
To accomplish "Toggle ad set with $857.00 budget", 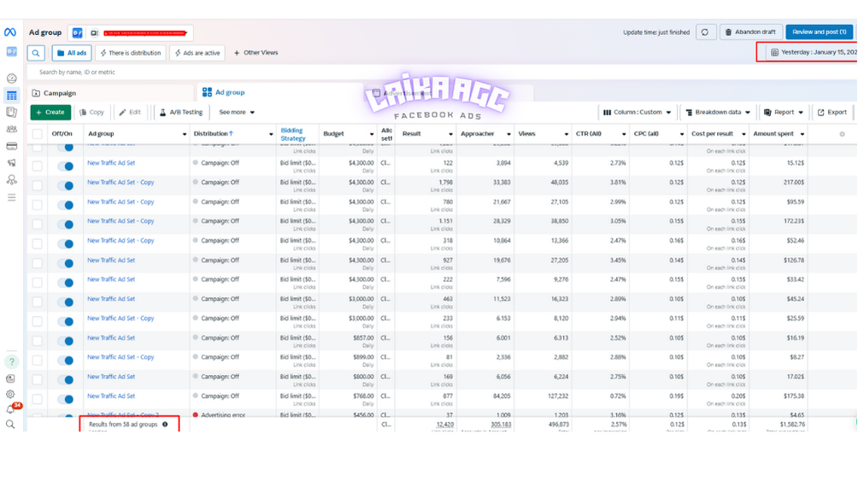I will click(x=66, y=341).
